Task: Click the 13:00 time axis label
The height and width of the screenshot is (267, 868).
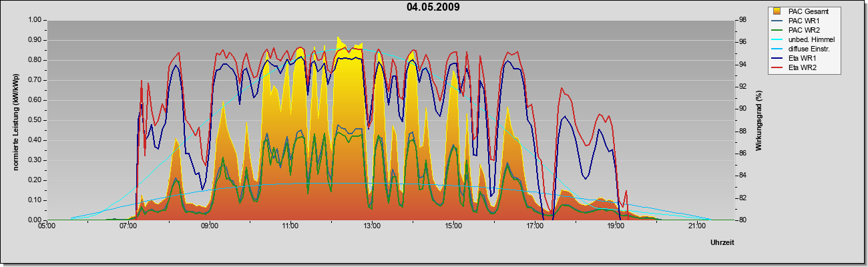Action: 372,226
